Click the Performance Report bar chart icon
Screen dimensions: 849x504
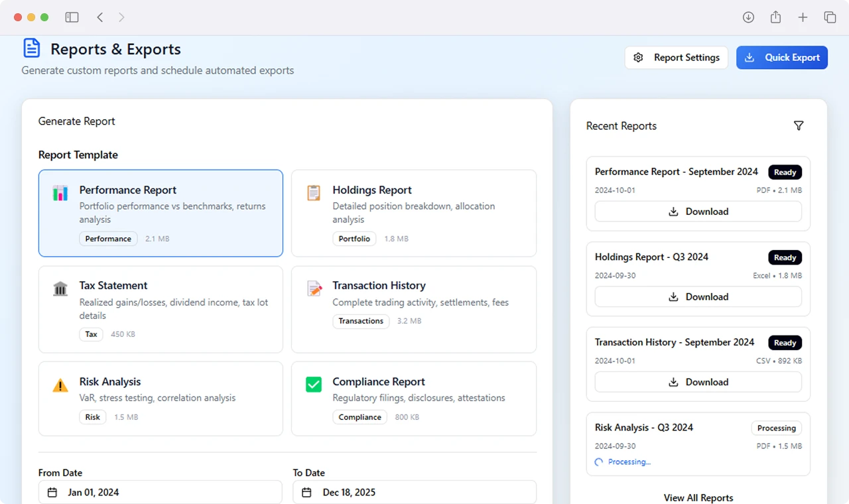click(x=60, y=193)
